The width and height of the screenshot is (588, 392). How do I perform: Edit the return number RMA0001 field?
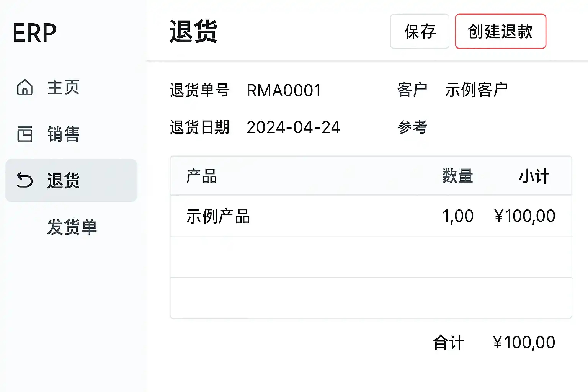tap(284, 91)
